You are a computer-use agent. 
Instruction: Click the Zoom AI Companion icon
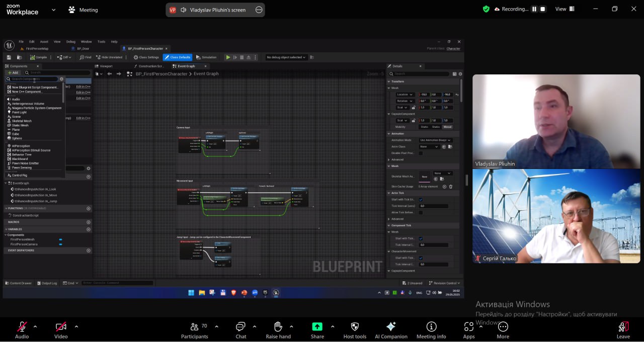click(391, 326)
